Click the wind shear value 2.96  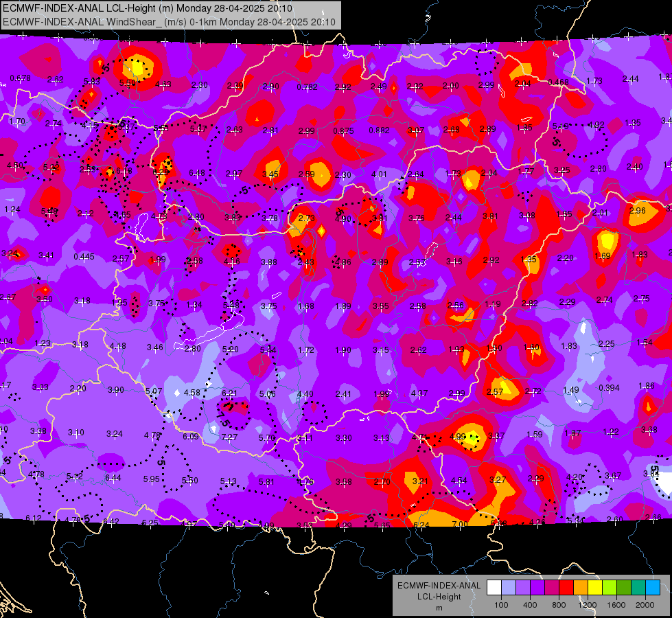(x=637, y=210)
